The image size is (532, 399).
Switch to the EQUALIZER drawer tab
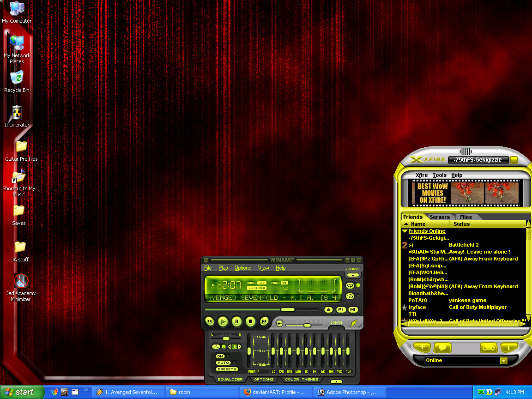[230, 379]
